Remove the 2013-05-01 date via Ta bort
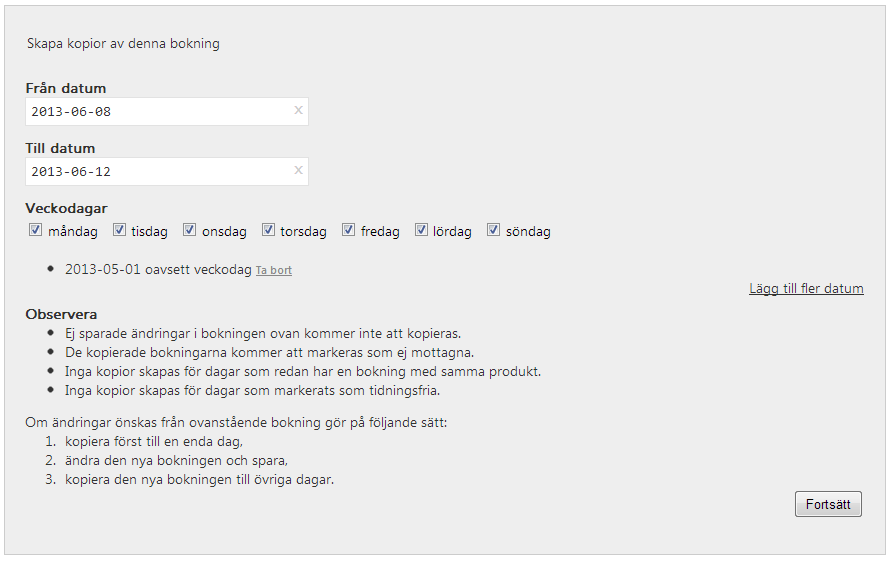 click(274, 271)
